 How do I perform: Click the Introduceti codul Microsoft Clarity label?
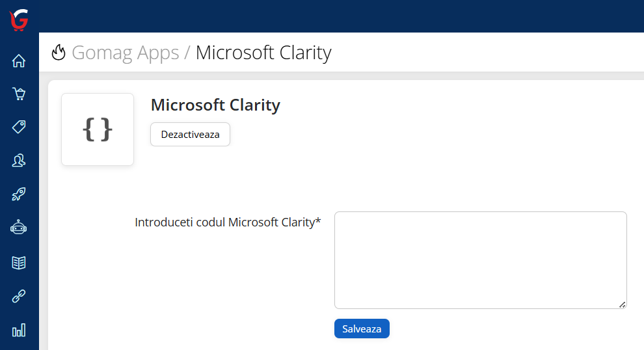(228, 222)
